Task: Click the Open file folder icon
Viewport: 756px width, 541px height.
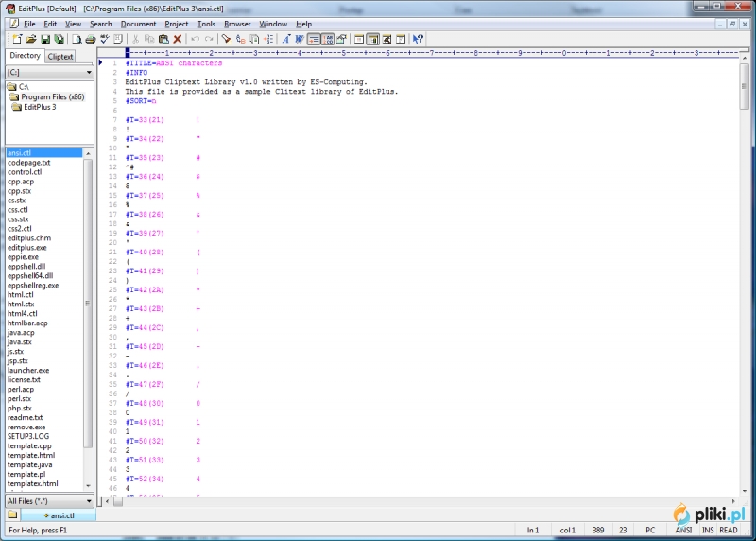Action: (31, 39)
